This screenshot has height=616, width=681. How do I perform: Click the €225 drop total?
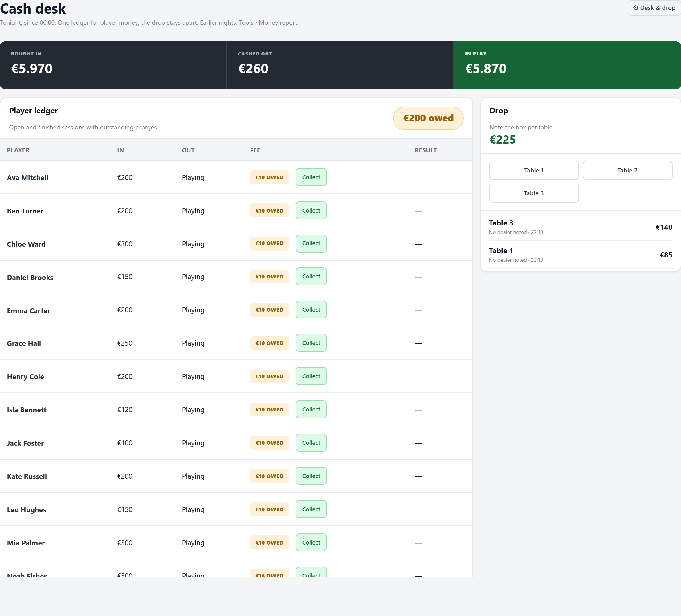click(x=502, y=140)
